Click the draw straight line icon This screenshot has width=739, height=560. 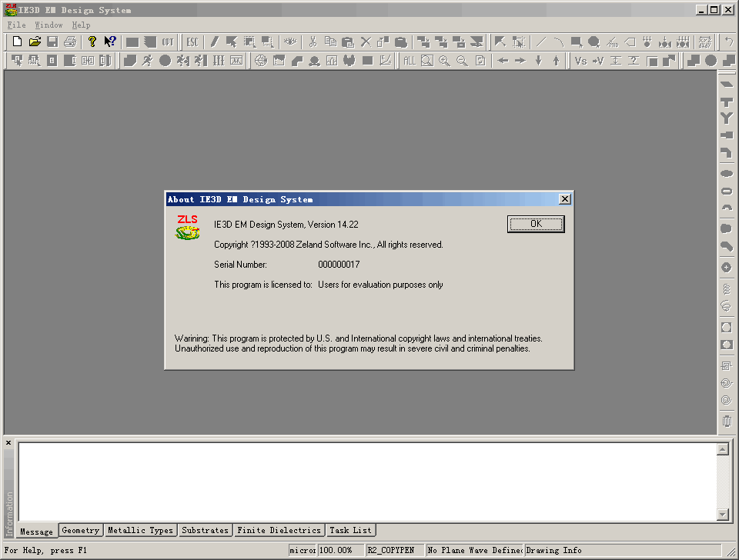pos(540,42)
